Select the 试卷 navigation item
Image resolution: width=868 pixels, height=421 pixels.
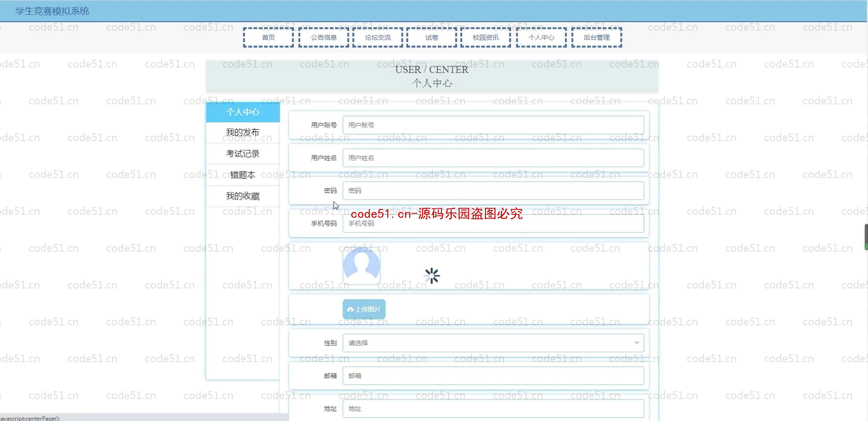(431, 37)
